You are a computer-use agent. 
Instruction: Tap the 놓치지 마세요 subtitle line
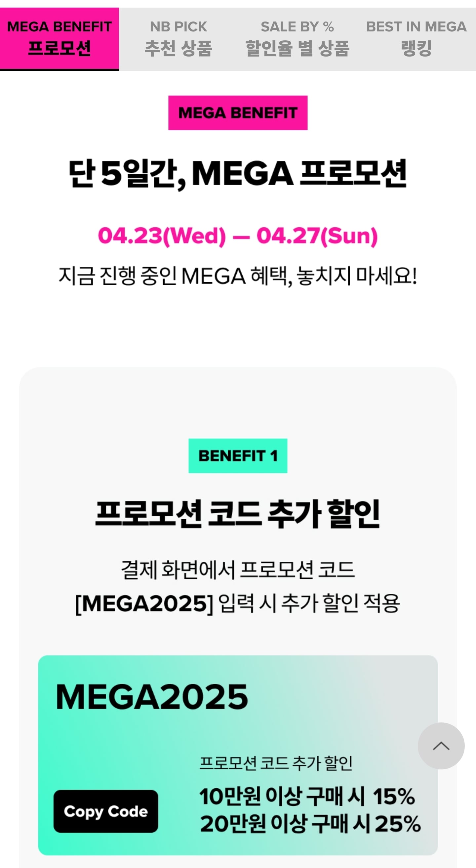(238, 276)
